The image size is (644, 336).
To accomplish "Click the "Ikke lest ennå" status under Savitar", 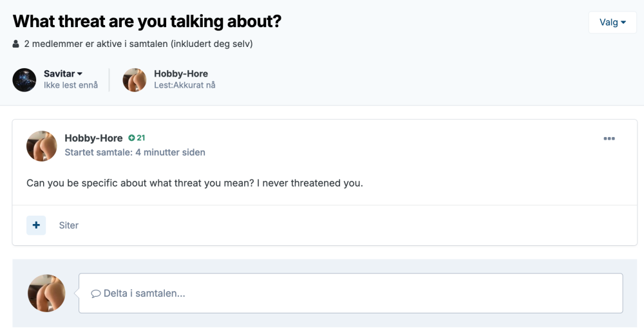I will coord(71,85).
